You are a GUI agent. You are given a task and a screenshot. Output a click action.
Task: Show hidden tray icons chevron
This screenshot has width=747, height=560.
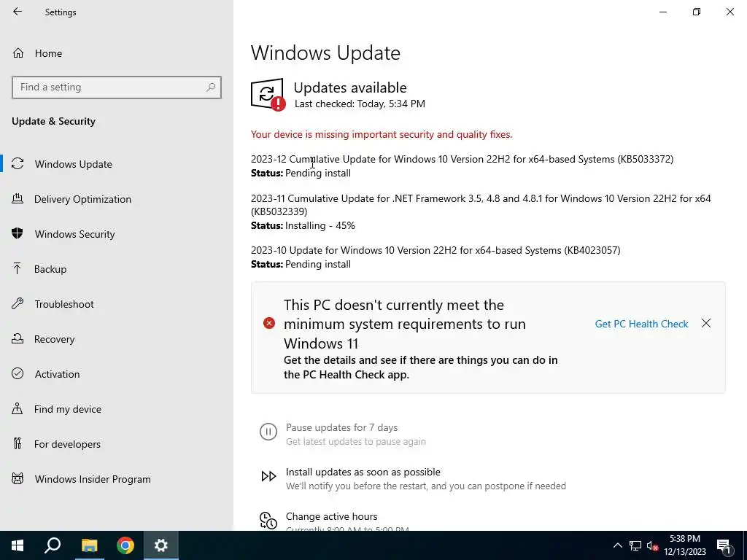point(617,545)
